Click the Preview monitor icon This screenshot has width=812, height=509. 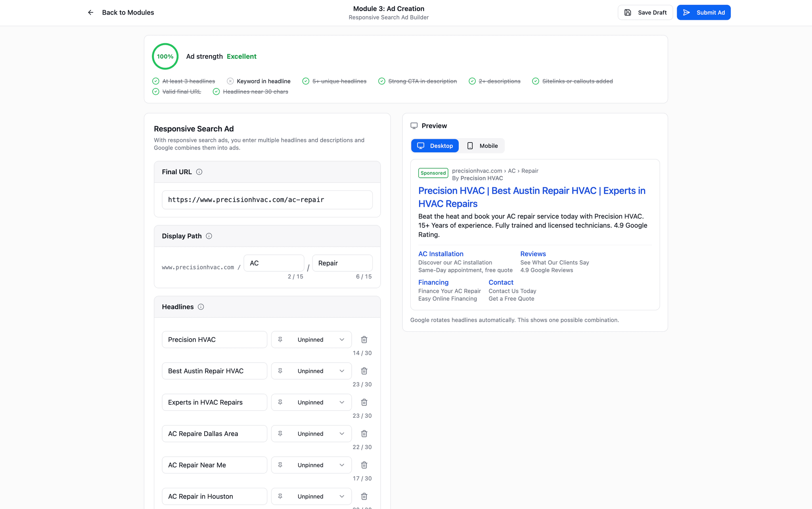[414, 126]
